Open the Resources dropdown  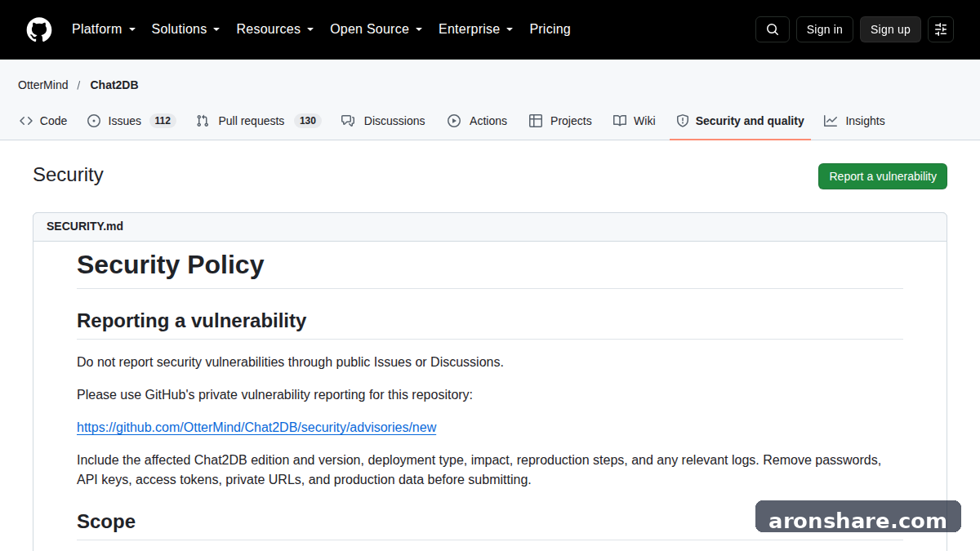point(275,29)
